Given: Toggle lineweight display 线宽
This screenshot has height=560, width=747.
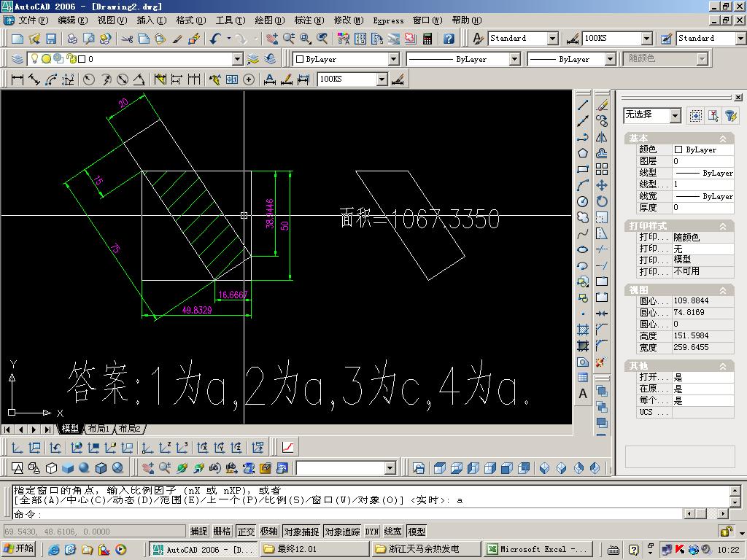Looking at the screenshot, I should pos(393,532).
